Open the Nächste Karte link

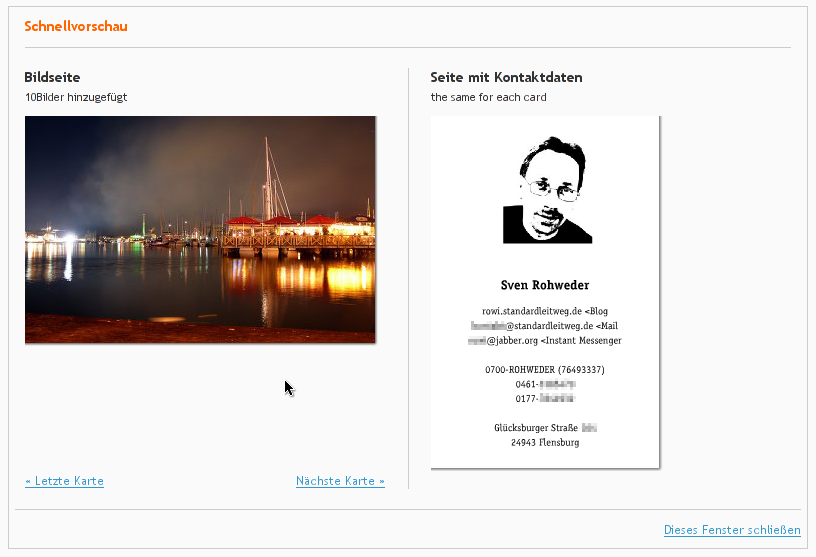point(340,481)
